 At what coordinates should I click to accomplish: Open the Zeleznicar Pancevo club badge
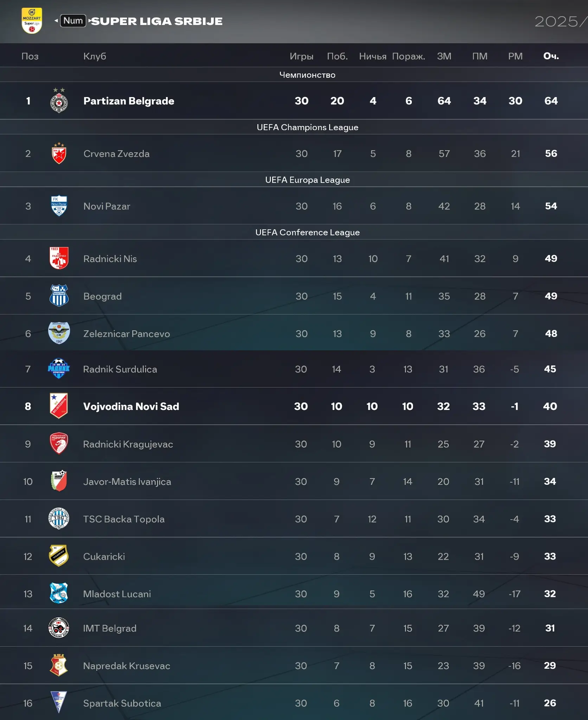click(59, 333)
